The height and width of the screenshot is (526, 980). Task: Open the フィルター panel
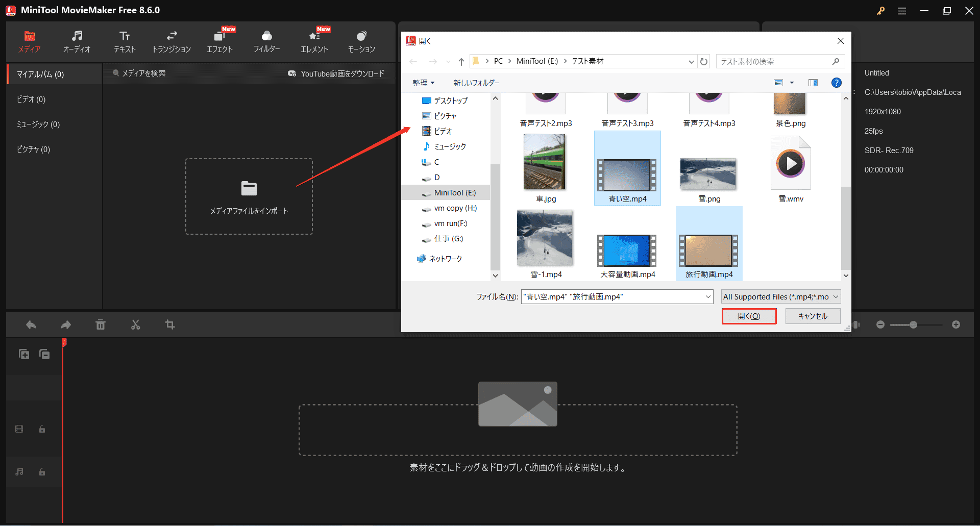(266, 41)
